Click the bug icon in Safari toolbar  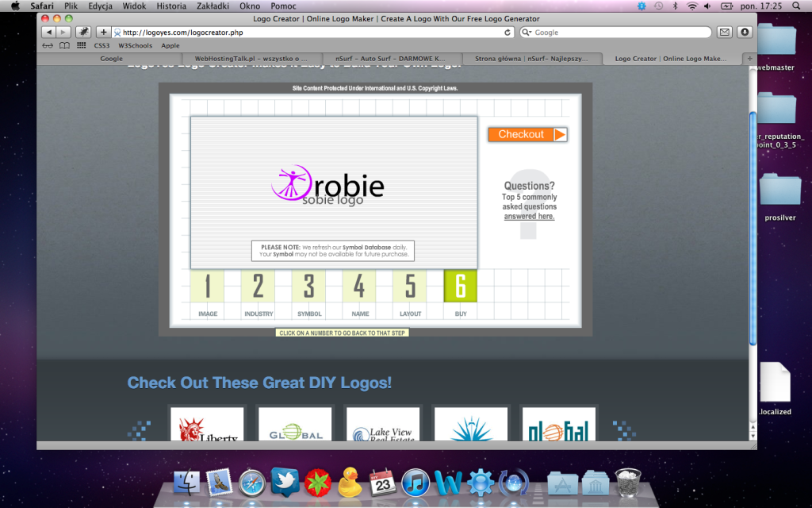pyautogui.click(x=83, y=32)
